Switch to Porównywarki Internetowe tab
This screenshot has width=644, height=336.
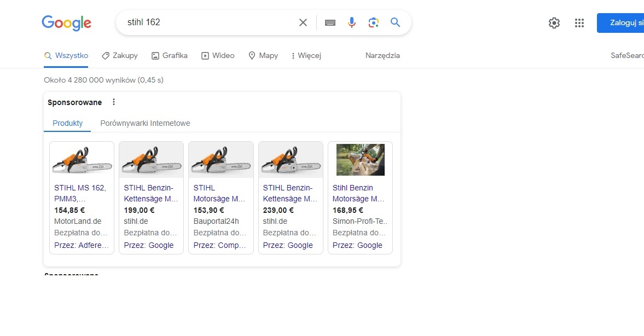click(145, 123)
